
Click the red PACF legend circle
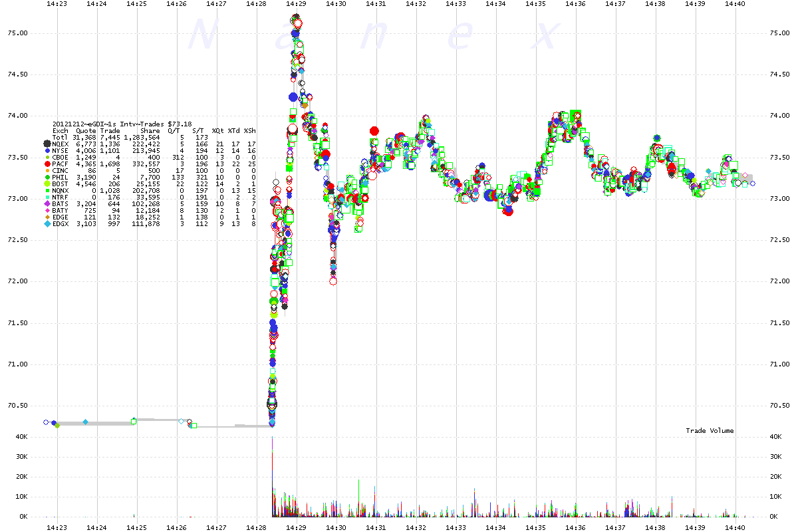click(47, 164)
